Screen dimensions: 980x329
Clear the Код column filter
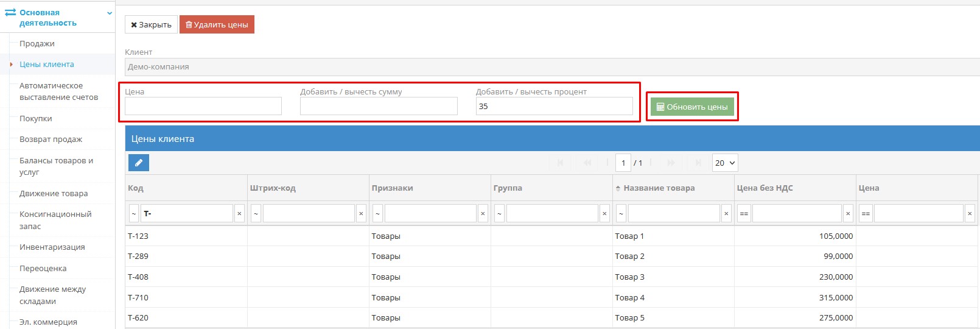[x=239, y=214]
